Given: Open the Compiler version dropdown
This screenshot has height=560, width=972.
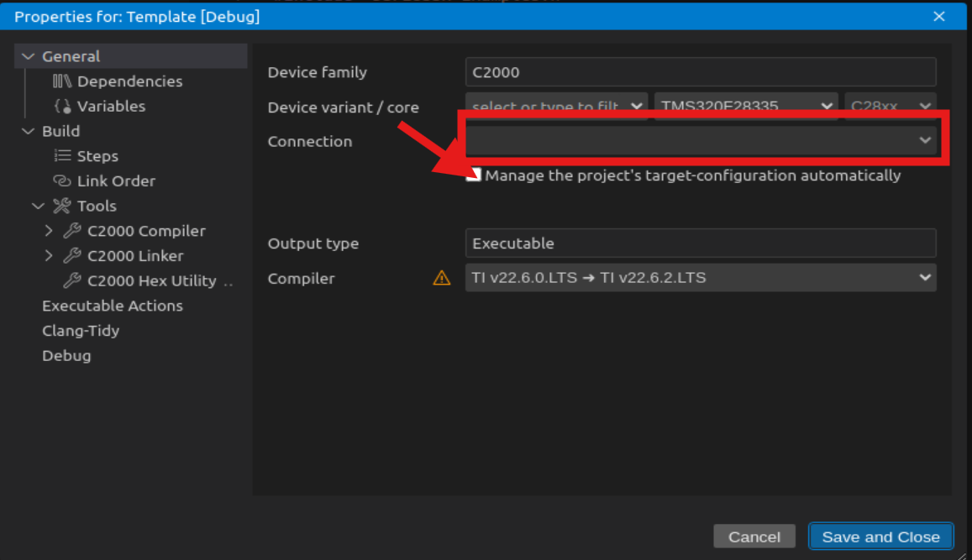Looking at the screenshot, I should pos(701,278).
